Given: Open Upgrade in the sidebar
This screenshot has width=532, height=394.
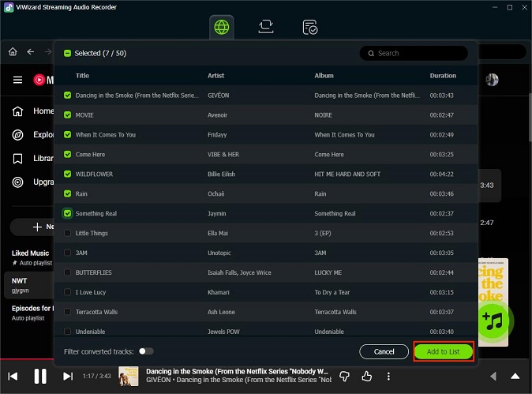Looking at the screenshot, I should point(33,182).
